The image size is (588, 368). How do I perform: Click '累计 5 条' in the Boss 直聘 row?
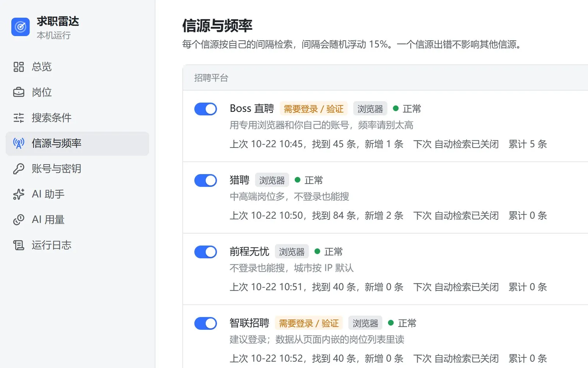pyautogui.click(x=528, y=144)
